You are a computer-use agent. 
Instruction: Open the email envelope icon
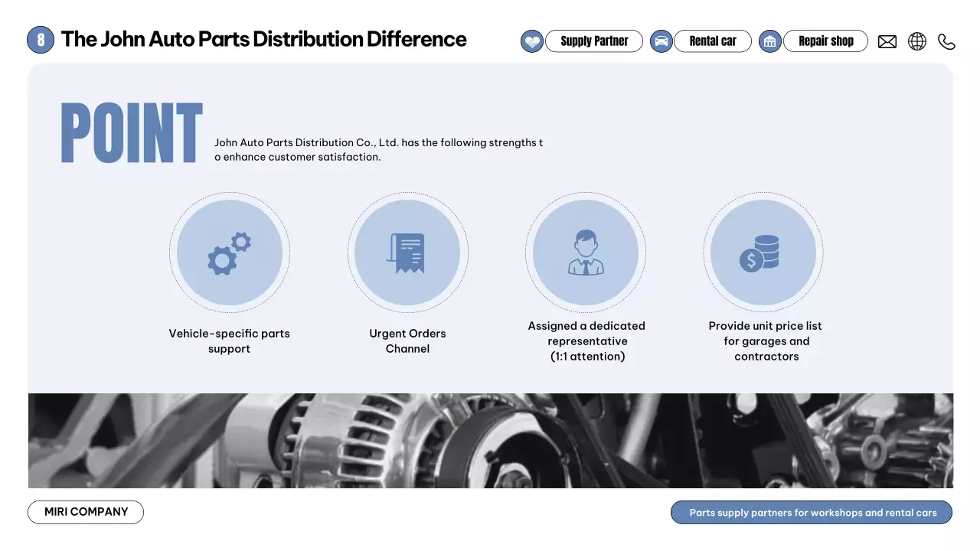click(887, 42)
